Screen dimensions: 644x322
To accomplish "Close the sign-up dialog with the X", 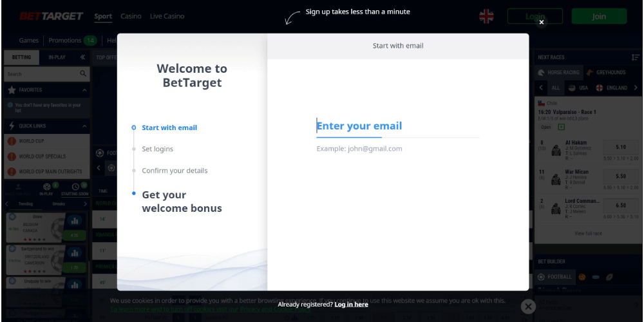I will point(542,23).
